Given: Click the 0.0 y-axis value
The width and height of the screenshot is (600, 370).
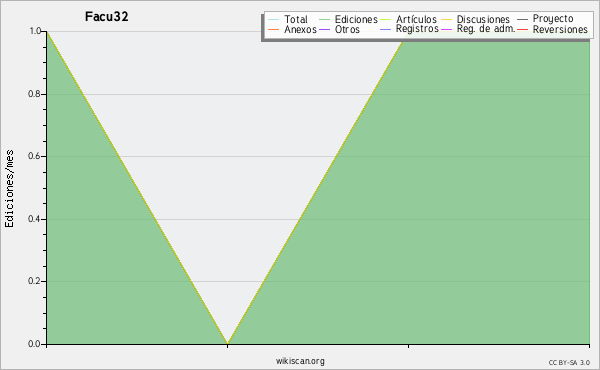Looking at the screenshot, I should point(34,344).
